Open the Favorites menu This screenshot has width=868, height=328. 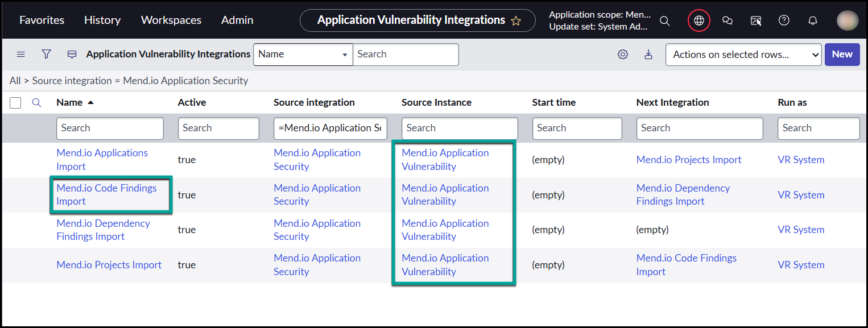click(42, 20)
